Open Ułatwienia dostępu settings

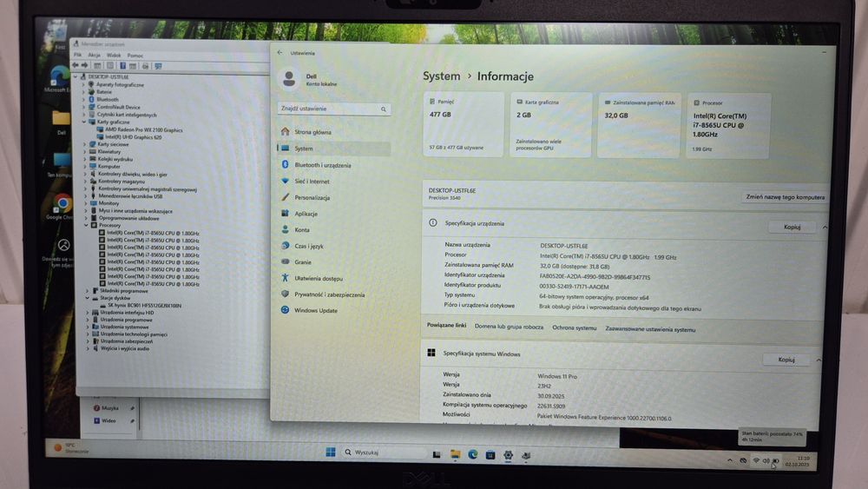click(x=319, y=279)
